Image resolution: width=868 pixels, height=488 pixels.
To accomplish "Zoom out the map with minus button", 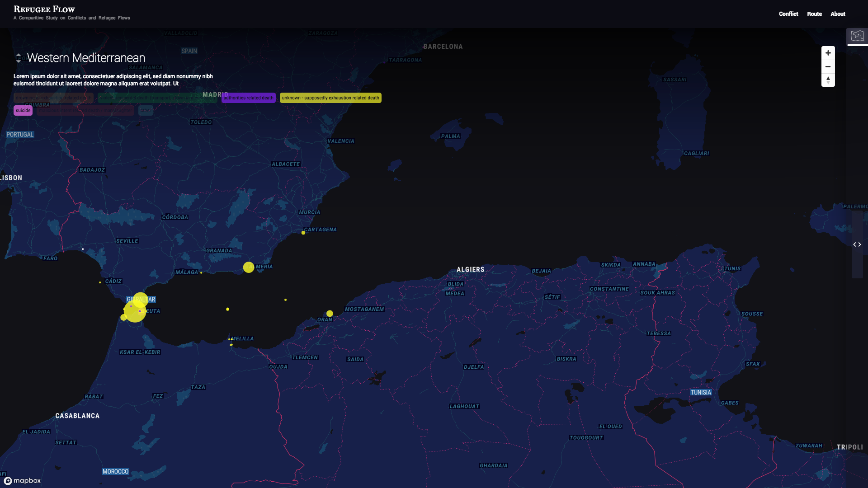I will click(828, 66).
